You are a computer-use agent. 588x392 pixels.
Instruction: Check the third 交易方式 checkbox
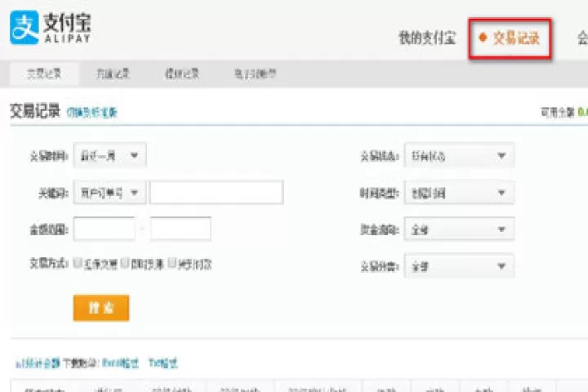click(171, 263)
